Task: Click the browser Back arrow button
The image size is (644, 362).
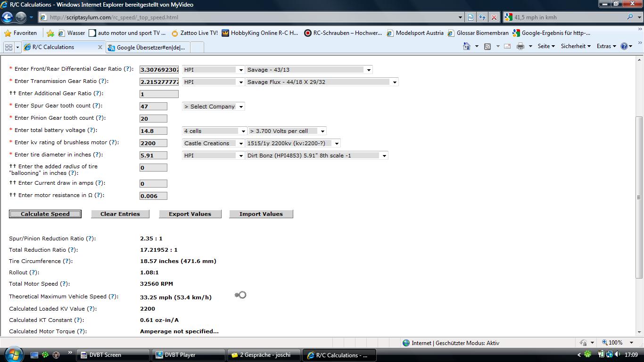Action: click(x=7, y=17)
